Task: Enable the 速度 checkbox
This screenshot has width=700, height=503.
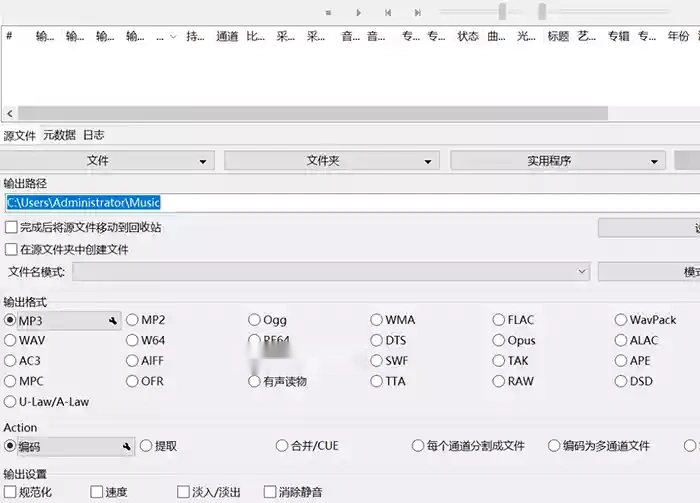Action: click(x=97, y=492)
